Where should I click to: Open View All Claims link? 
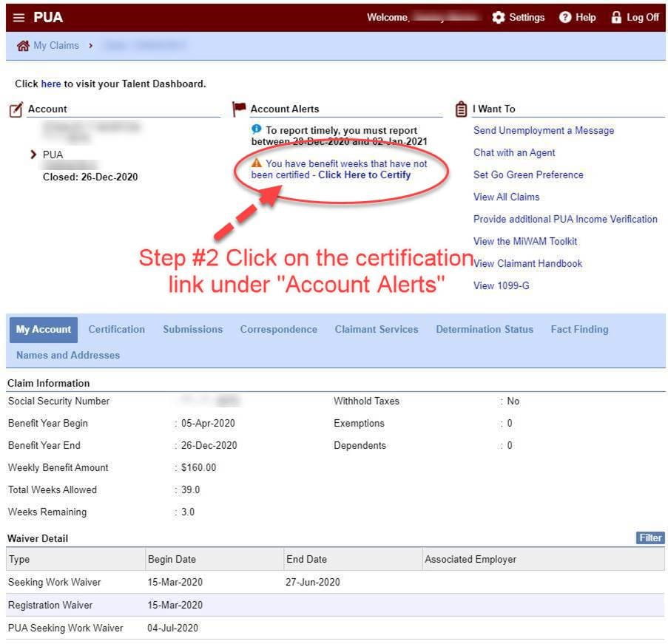[x=507, y=197]
